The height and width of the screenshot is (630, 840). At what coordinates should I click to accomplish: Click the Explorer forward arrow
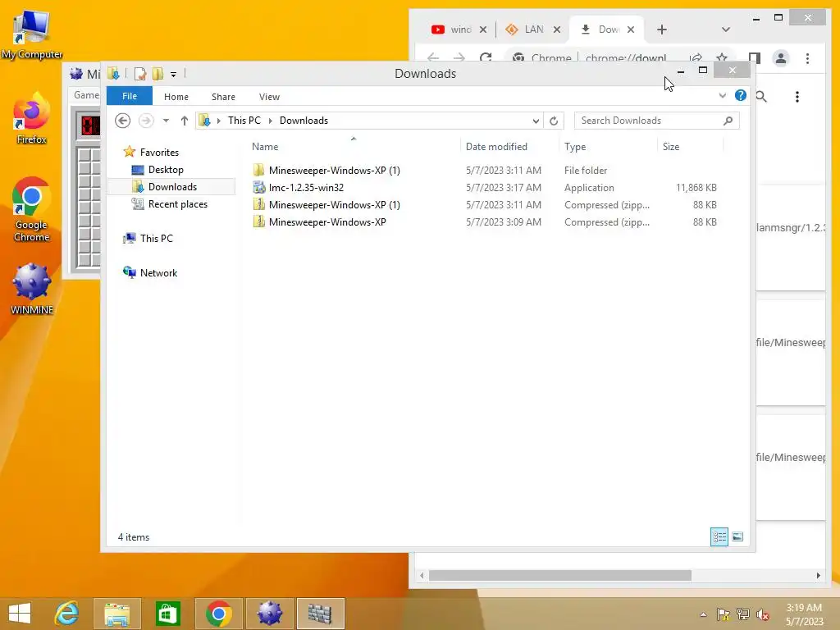(146, 121)
